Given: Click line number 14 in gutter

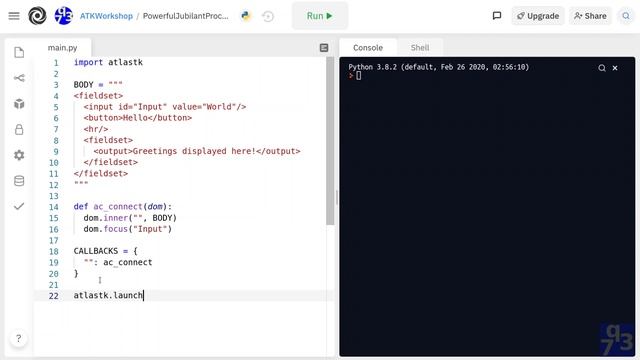Looking at the screenshot, I should (x=53, y=207).
